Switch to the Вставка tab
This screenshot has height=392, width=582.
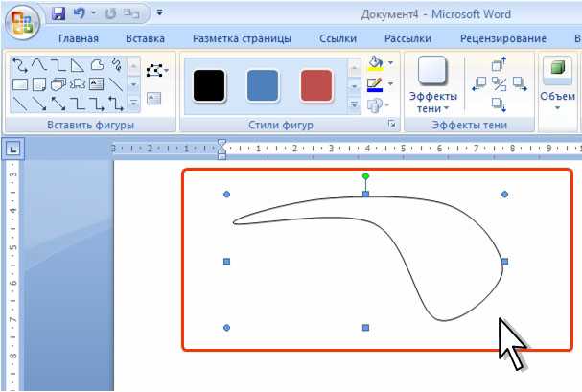(145, 39)
